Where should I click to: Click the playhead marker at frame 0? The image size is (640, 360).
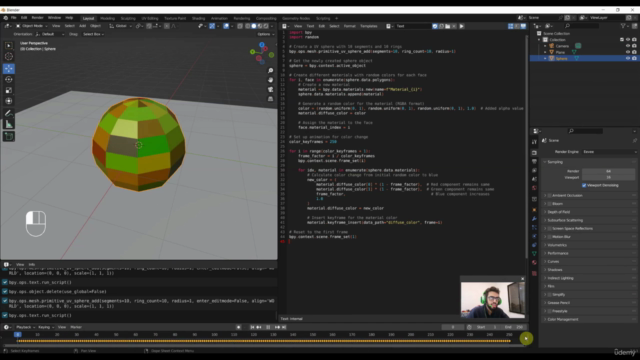18,334
